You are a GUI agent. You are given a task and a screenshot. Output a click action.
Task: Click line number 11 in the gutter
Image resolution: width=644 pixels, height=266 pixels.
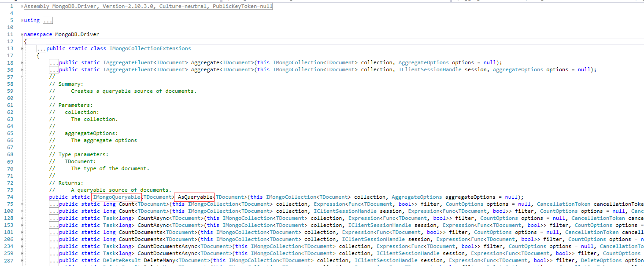point(10,34)
